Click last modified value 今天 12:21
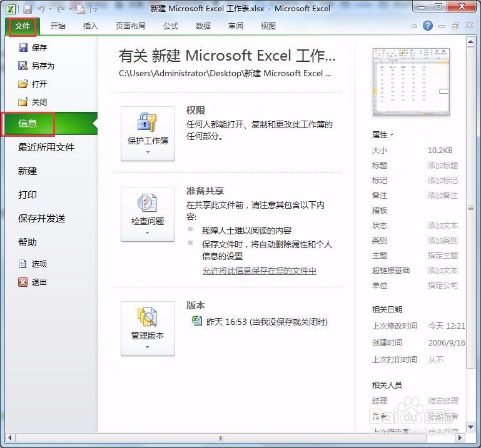Viewport: 481px width, 448px height. click(447, 326)
